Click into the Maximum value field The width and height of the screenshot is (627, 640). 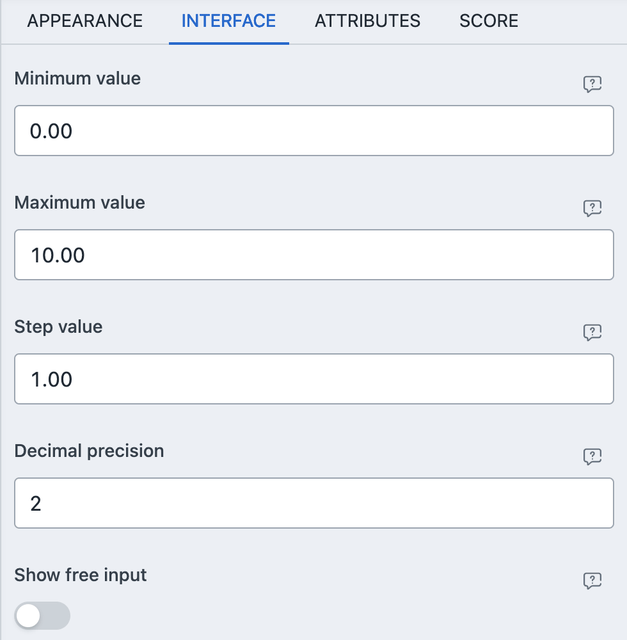314,255
